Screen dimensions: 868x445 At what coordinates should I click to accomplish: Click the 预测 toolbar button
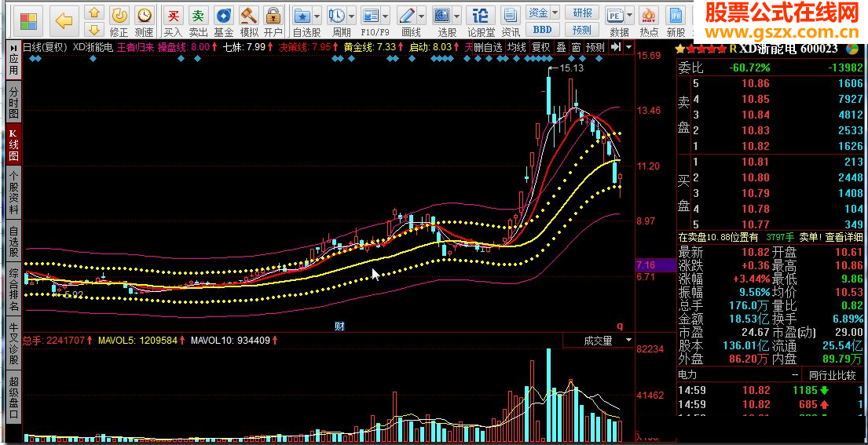pyautogui.click(x=582, y=30)
